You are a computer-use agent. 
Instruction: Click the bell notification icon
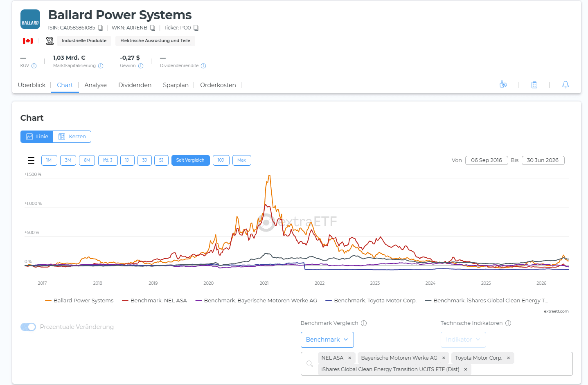[565, 85]
